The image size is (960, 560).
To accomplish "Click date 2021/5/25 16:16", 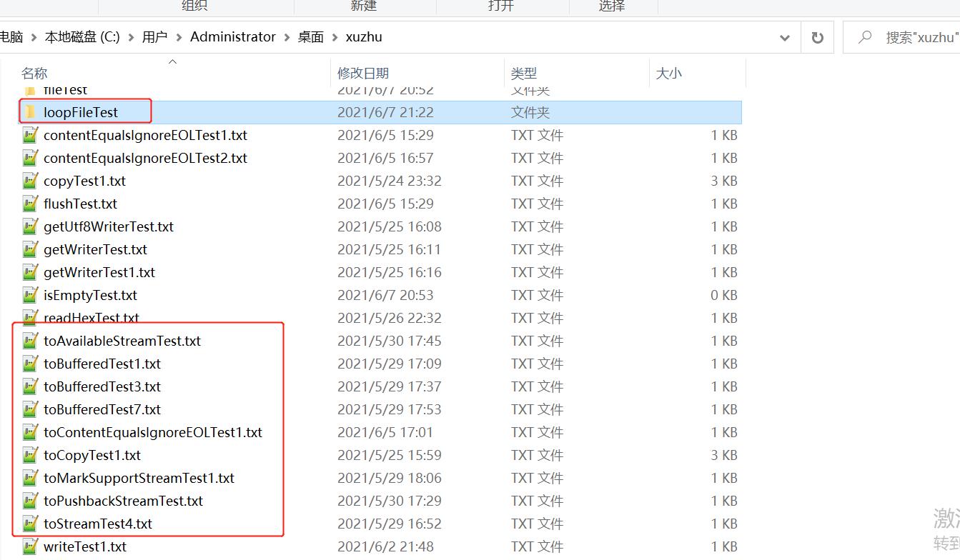I will point(390,272).
